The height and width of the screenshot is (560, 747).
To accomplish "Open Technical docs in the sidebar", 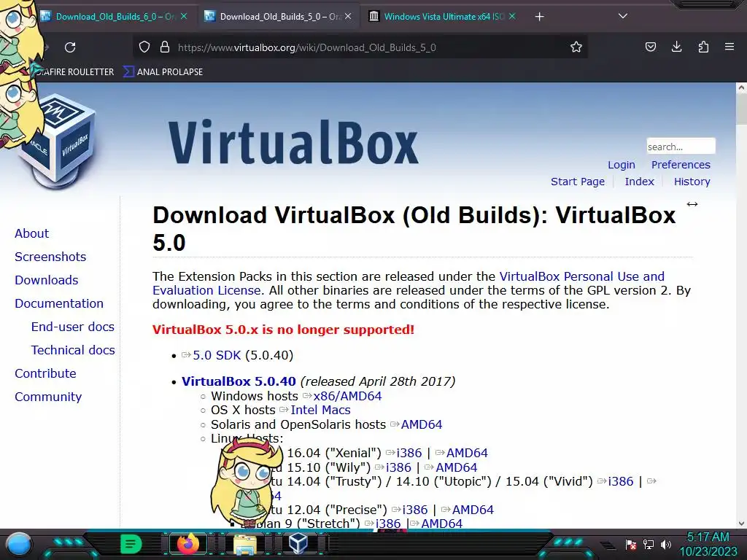I will 73,350.
